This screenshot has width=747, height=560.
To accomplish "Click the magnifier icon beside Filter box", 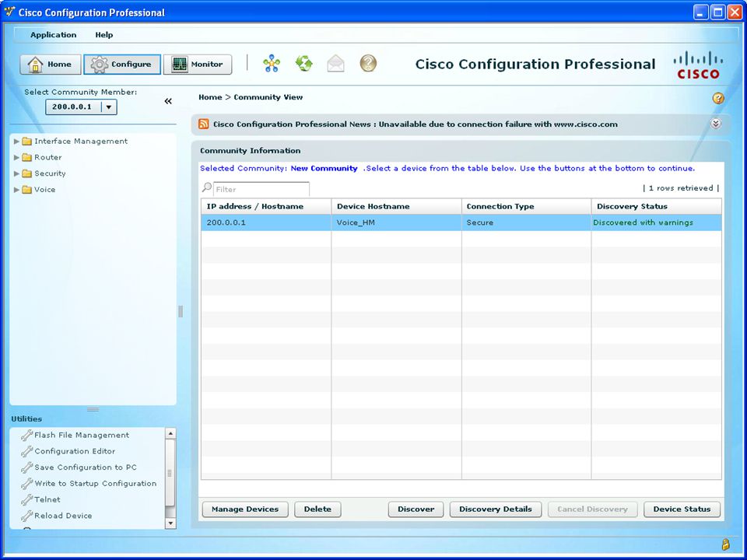I will (x=207, y=187).
